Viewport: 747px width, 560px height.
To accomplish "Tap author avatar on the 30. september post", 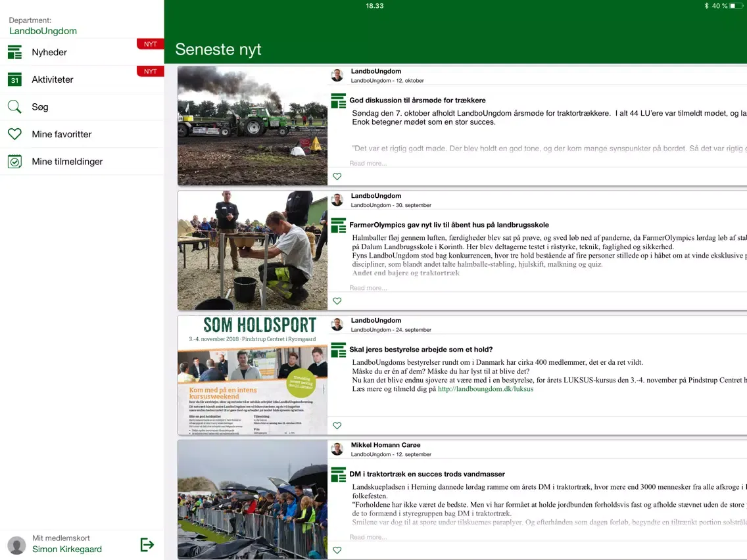I will click(337, 200).
